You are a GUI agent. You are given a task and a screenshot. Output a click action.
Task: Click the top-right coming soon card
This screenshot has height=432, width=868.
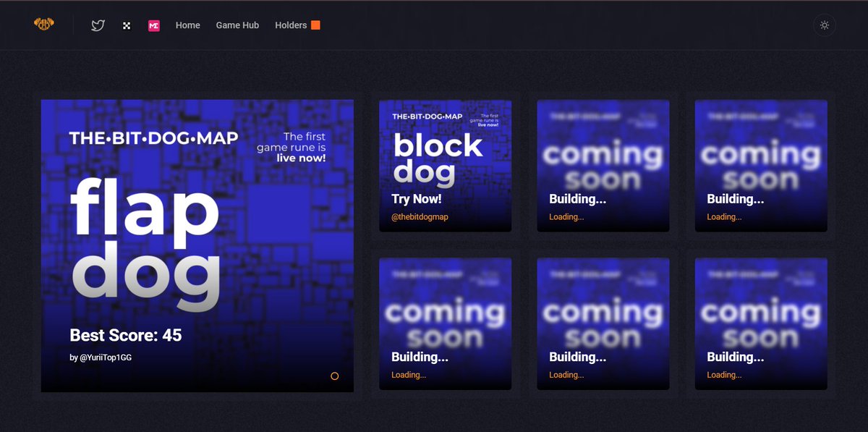click(x=760, y=166)
